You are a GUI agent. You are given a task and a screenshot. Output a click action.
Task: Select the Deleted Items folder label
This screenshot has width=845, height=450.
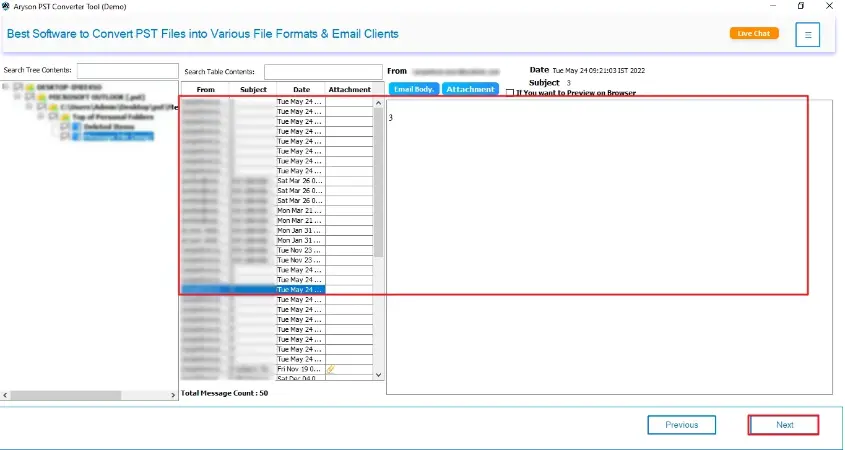109,127
